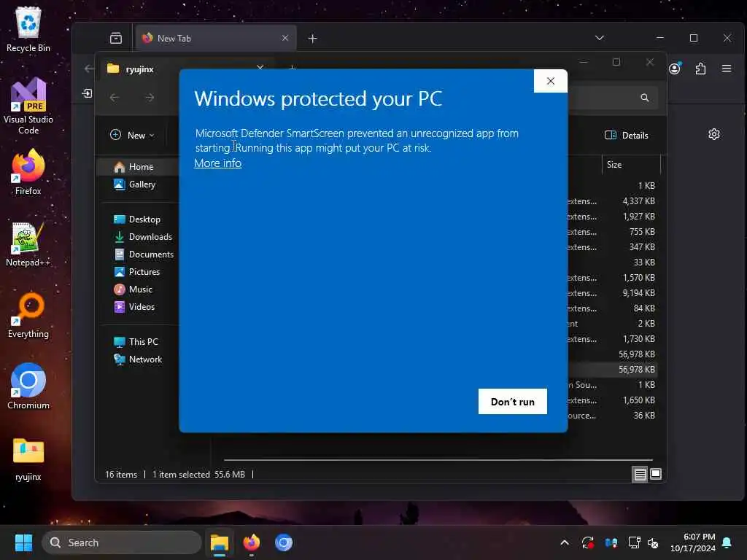Click Windows Start button
This screenshot has width=747, height=560.
point(23,542)
